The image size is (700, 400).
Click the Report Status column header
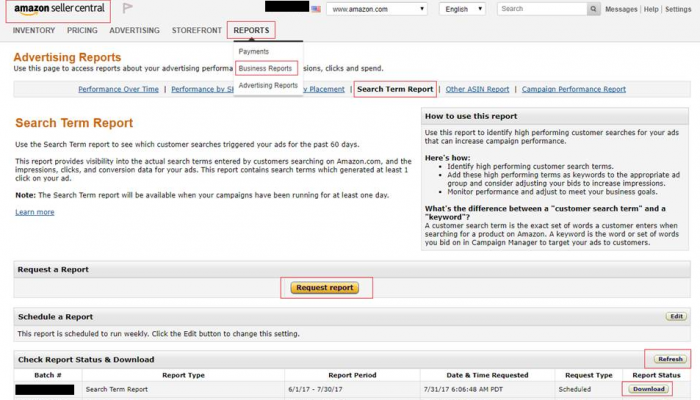click(x=656, y=375)
